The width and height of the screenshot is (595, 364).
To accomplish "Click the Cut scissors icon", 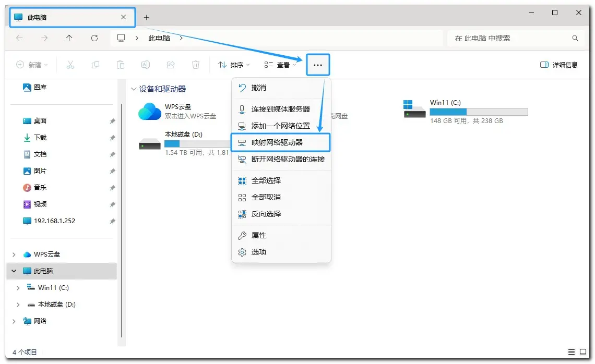I will 70,65.
